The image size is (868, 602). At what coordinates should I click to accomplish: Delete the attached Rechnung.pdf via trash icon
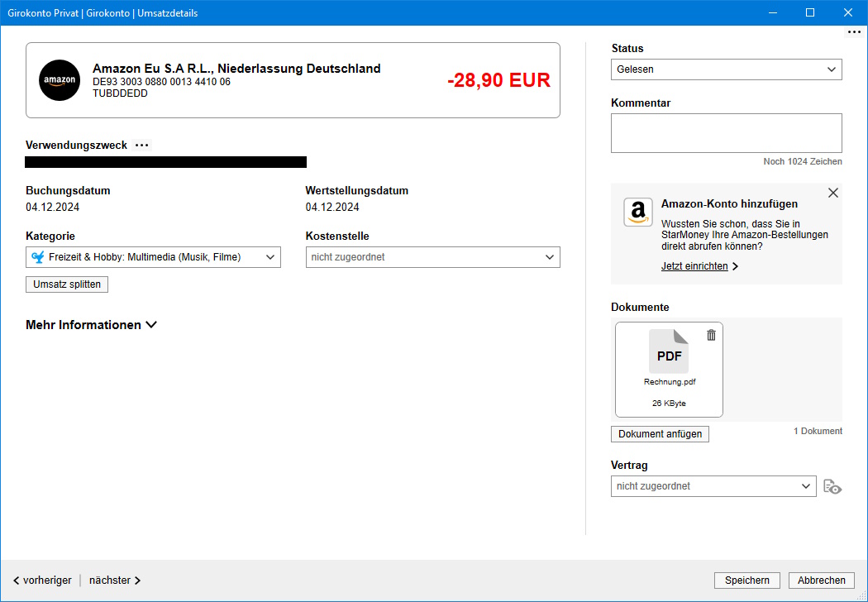(x=711, y=335)
